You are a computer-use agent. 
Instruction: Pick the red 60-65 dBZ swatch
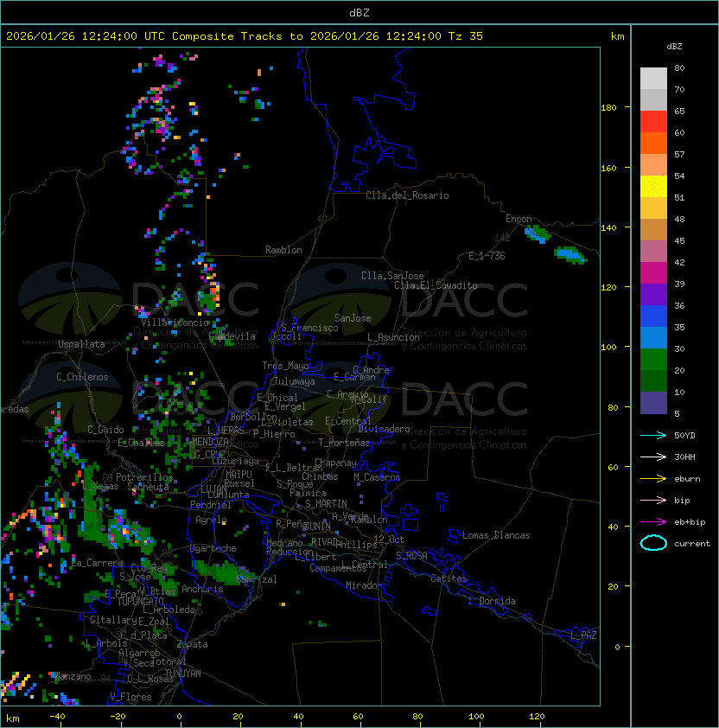click(653, 122)
